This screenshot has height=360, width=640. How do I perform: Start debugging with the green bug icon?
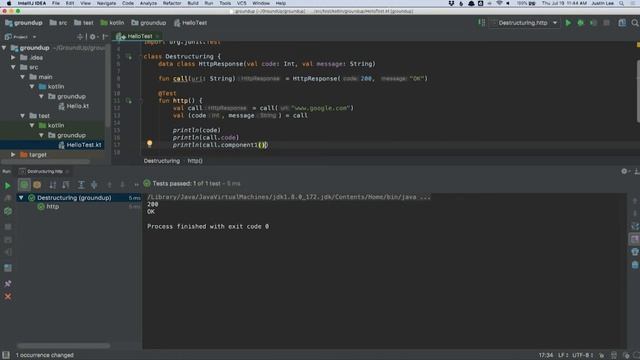580,23
